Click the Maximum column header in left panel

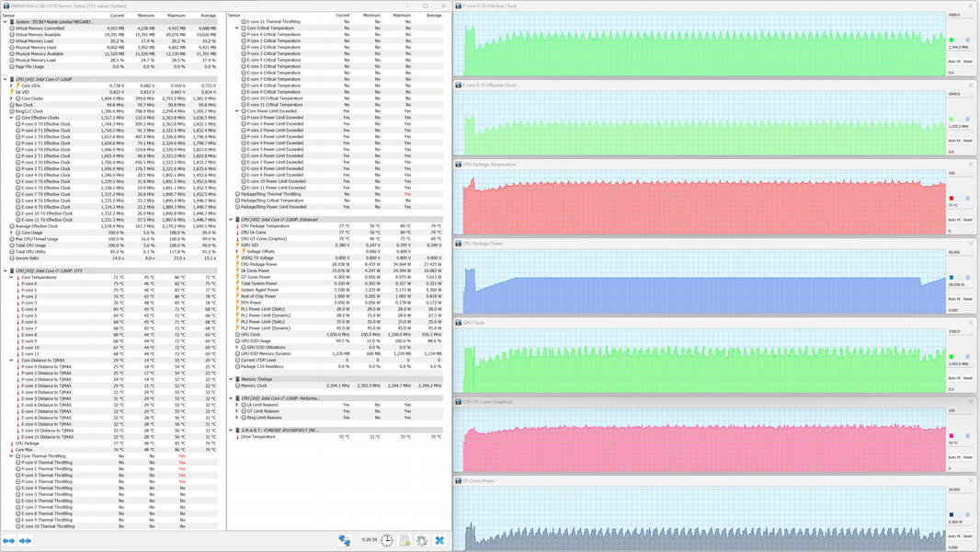pyautogui.click(x=176, y=16)
